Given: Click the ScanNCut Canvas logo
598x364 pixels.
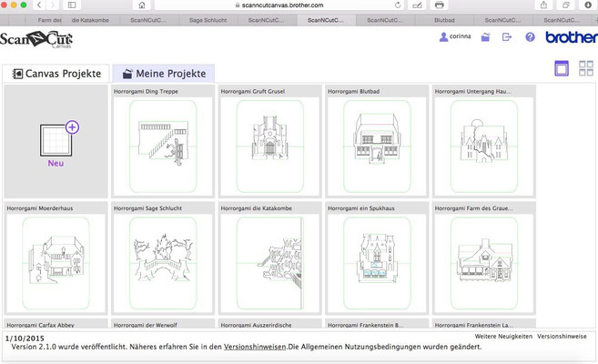Looking at the screenshot, I should [36, 40].
